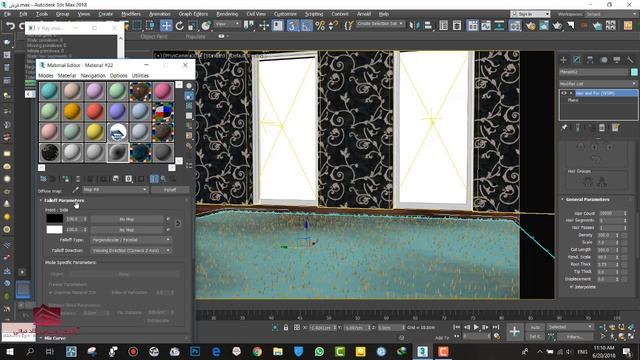Screen dimensions: 640x360
Task: Open Create Selection Set dropdown
Action: pyautogui.click(x=380, y=24)
